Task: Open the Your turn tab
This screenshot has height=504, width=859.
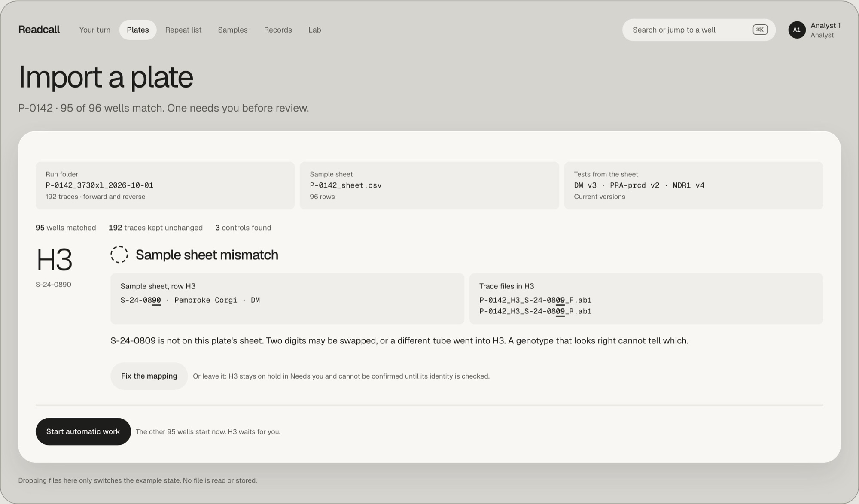Action: [x=95, y=30]
